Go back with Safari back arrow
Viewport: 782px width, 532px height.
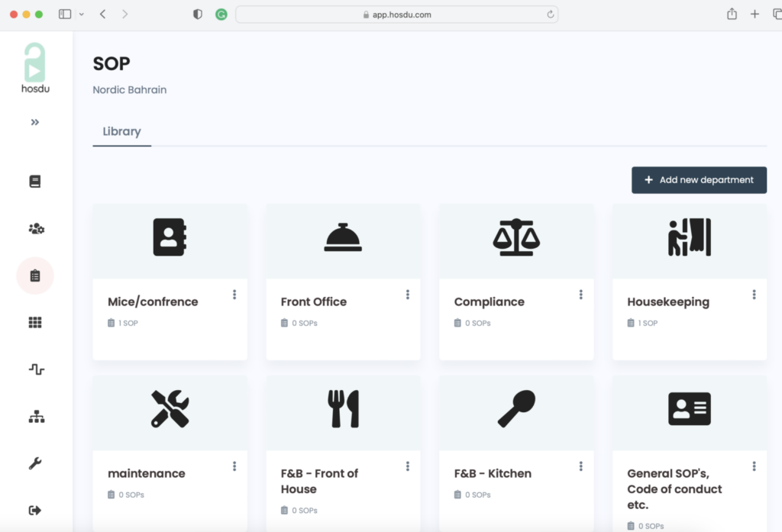(x=103, y=15)
